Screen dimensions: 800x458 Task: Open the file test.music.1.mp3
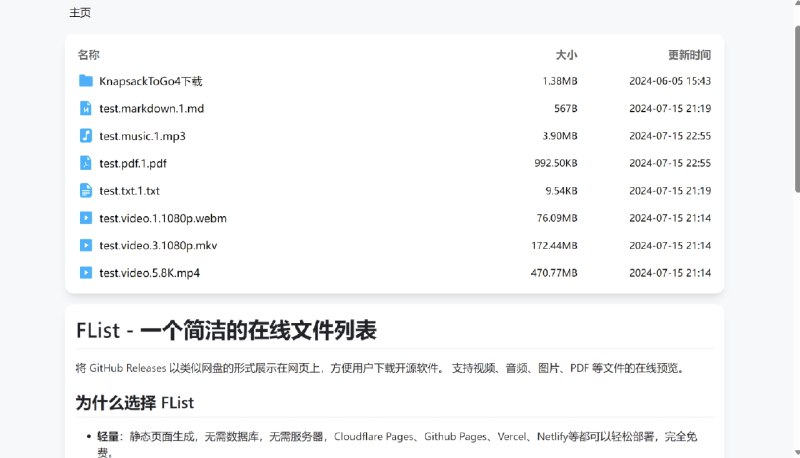[x=142, y=136]
